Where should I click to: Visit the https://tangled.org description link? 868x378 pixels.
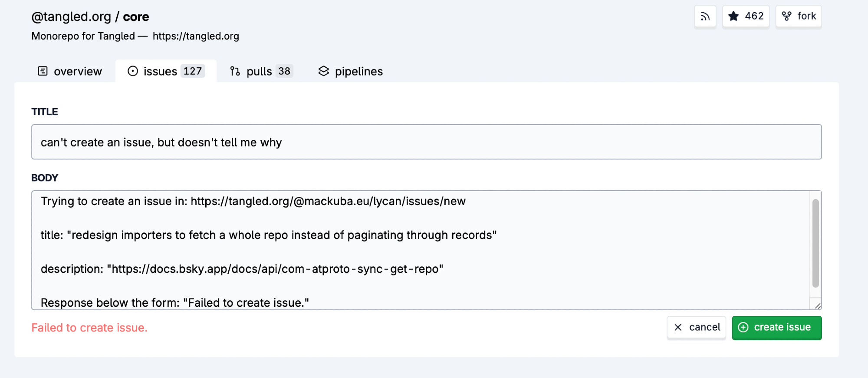tap(196, 36)
